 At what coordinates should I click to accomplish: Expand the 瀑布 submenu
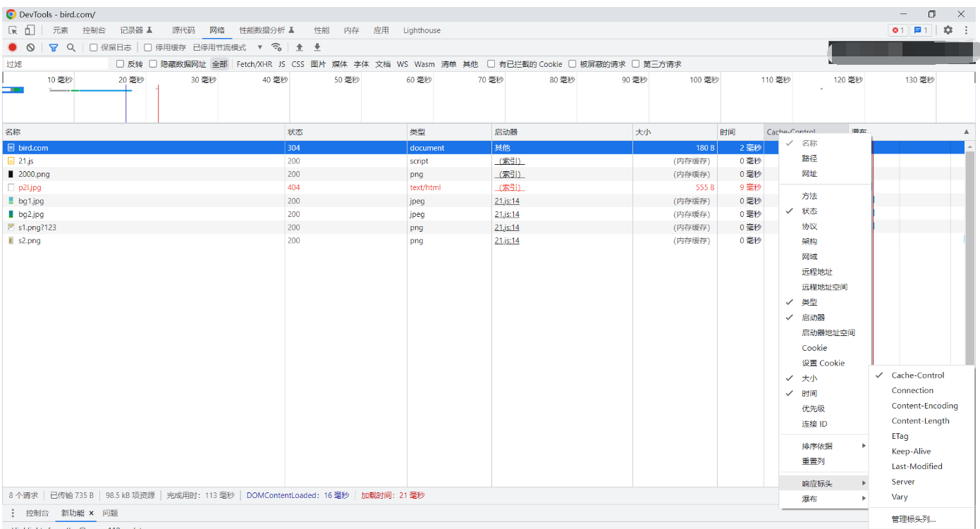coord(825,499)
